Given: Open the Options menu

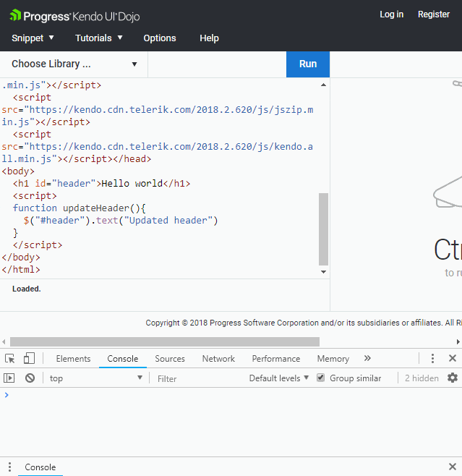Looking at the screenshot, I should coord(160,38).
